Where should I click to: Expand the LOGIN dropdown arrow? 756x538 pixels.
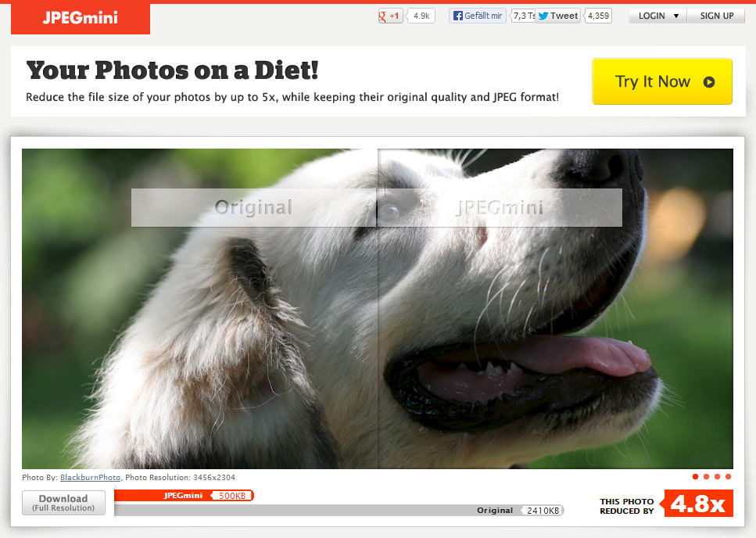tap(676, 16)
